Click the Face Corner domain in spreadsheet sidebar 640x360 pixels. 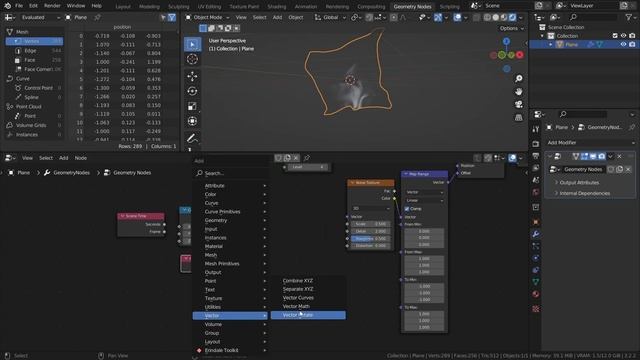[x=34, y=69]
